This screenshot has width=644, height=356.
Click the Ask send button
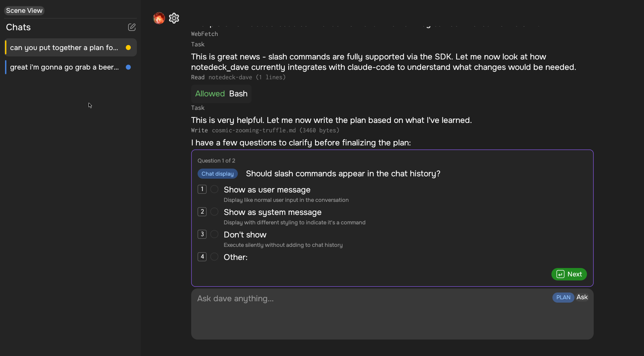(x=582, y=297)
